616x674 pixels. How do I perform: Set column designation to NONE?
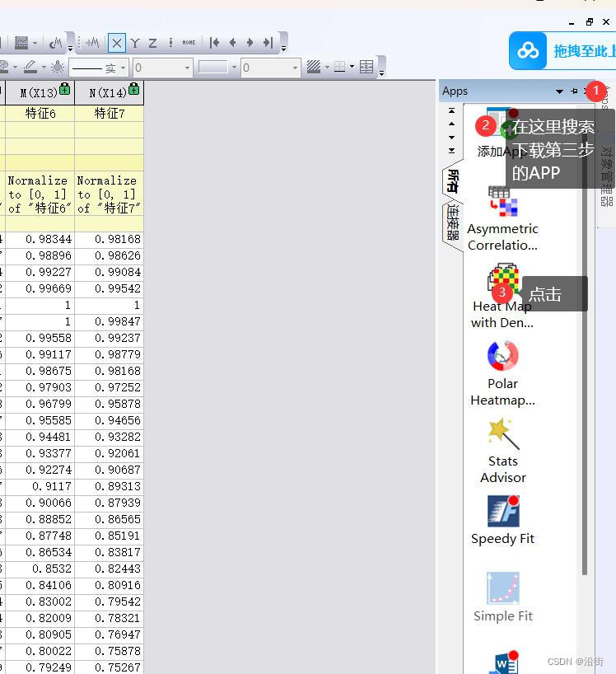(189, 43)
